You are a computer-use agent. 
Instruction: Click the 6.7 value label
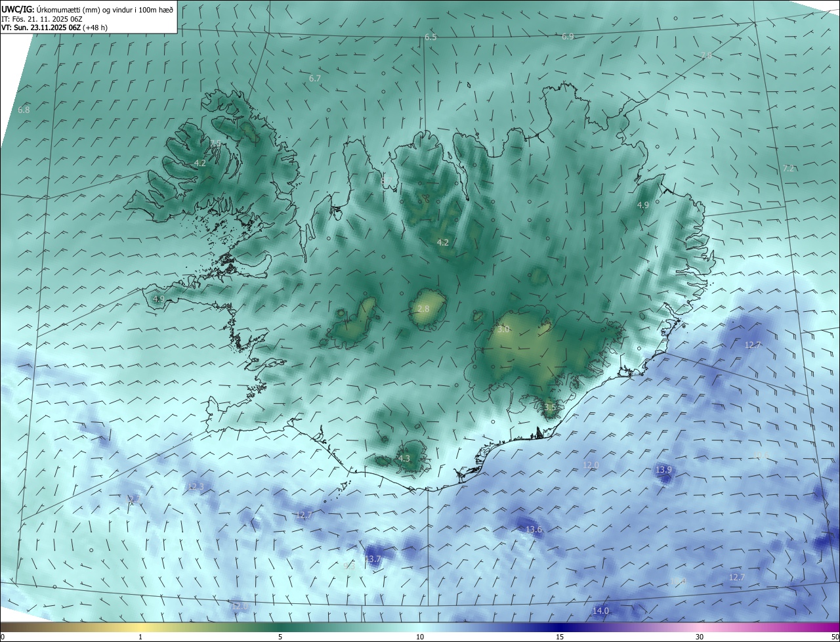click(315, 79)
